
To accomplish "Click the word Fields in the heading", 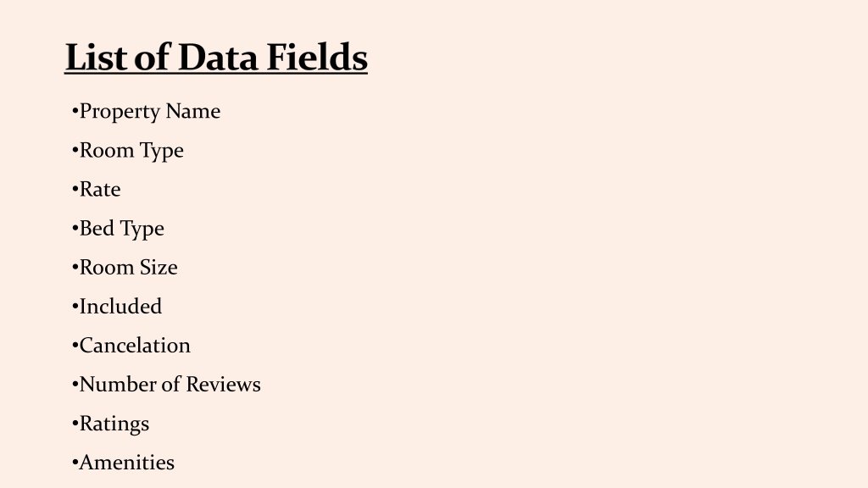I will [317, 57].
